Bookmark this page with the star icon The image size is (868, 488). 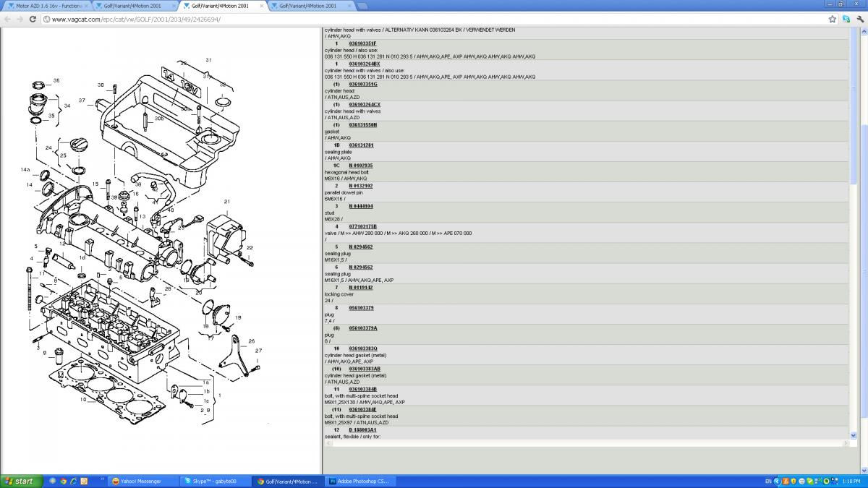pos(833,19)
